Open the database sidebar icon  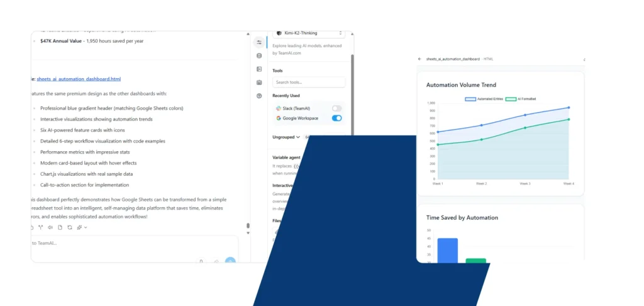pos(259,56)
